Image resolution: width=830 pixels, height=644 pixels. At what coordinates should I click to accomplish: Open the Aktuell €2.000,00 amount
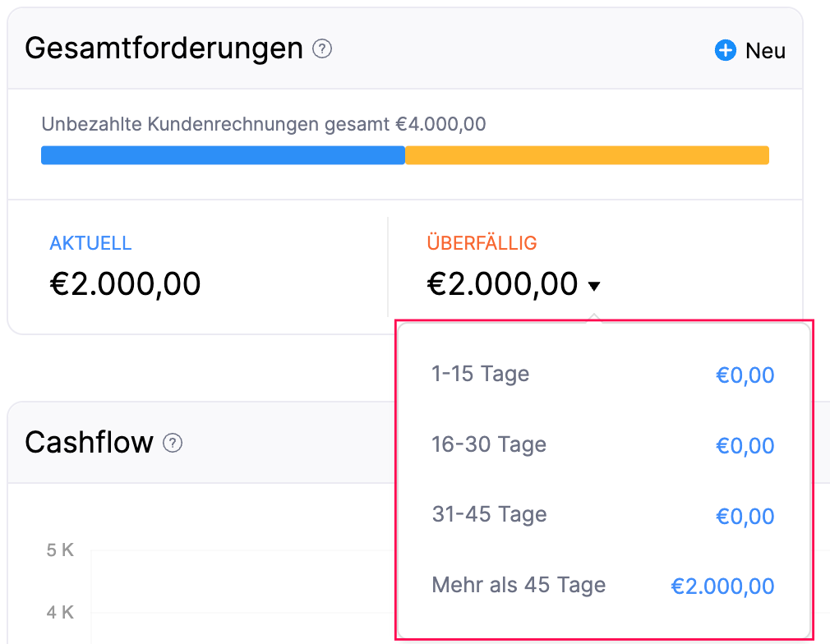coord(125,284)
